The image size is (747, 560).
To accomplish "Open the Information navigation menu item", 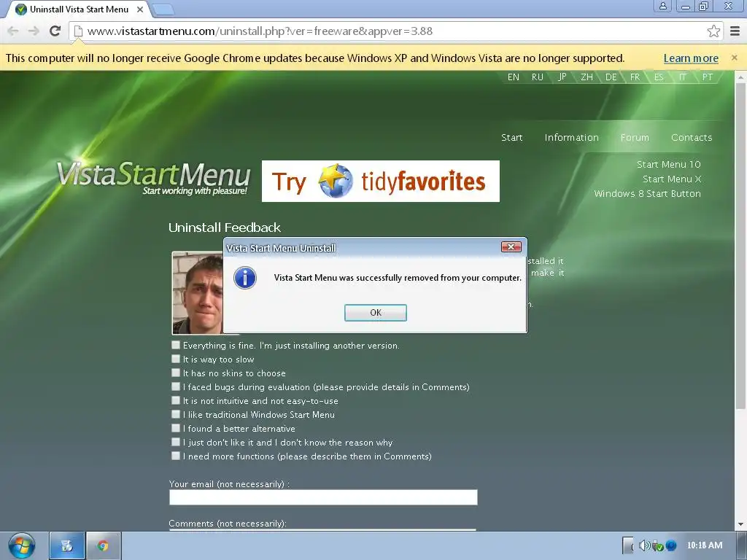I will coord(572,137).
